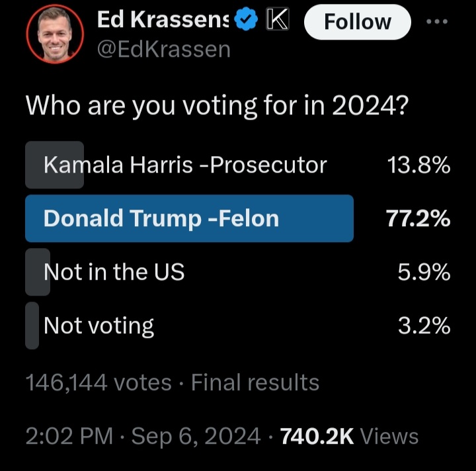476x471 pixels.
Task: Open the profile picture avatar
Action: pyautogui.click(x=55, y=34)
